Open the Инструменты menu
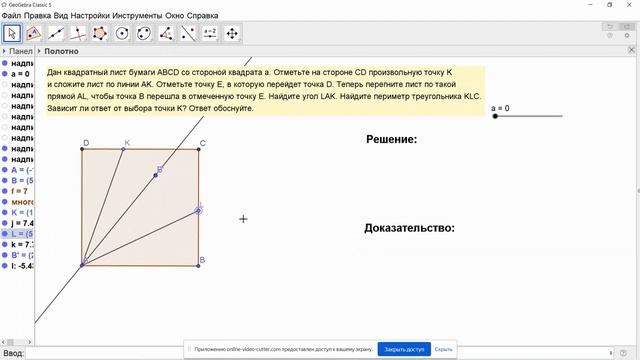The image size is (640, 360). (x=137, y=16)
